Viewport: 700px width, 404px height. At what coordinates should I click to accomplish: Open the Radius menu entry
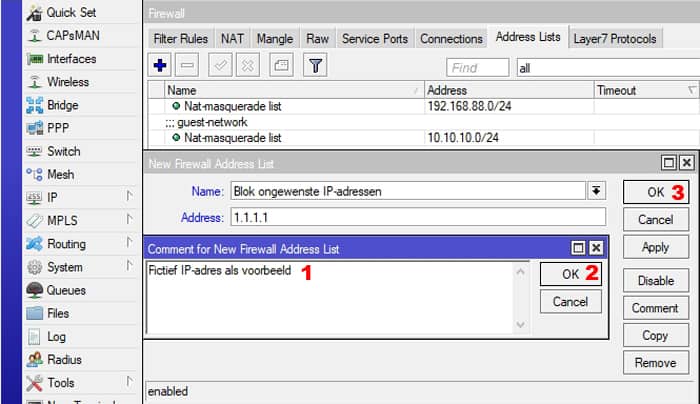pyautogui.click(x=54, y=360)
